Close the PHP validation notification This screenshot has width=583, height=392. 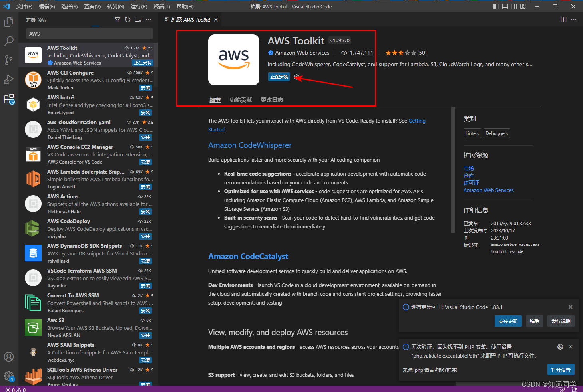coord(571,347)
